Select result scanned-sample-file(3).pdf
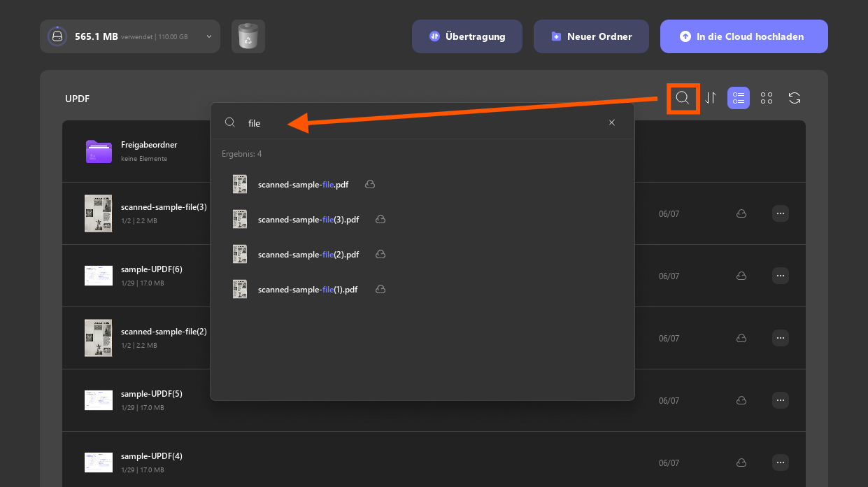Image resolution: width=868 pixels, height=487 pixels. (x=308, y=220)
